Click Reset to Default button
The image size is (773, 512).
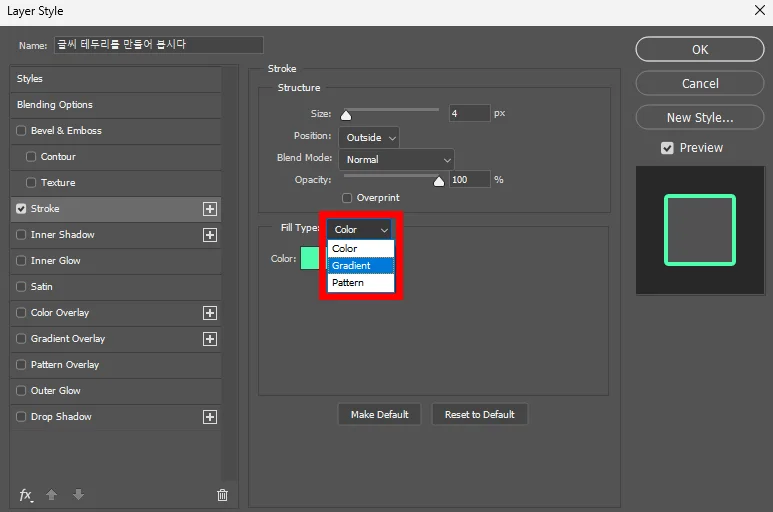tap(480, 414)
